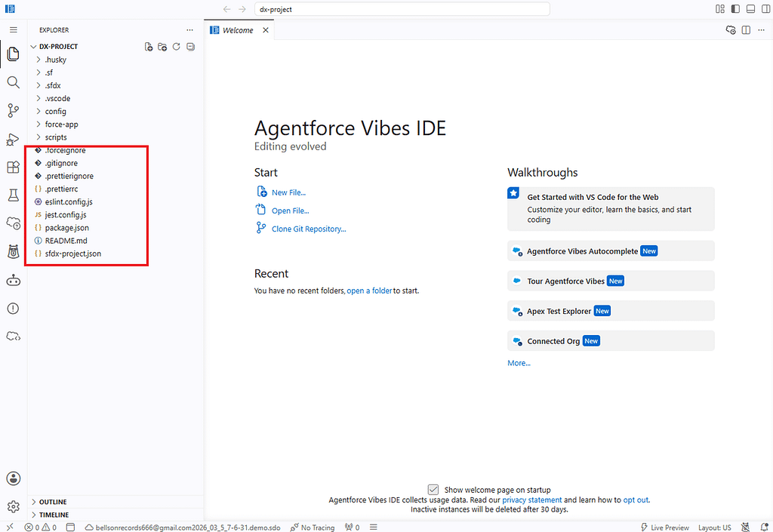773x532 pixels.
Task: Open Run and Debug view
Action: point(14,140)
